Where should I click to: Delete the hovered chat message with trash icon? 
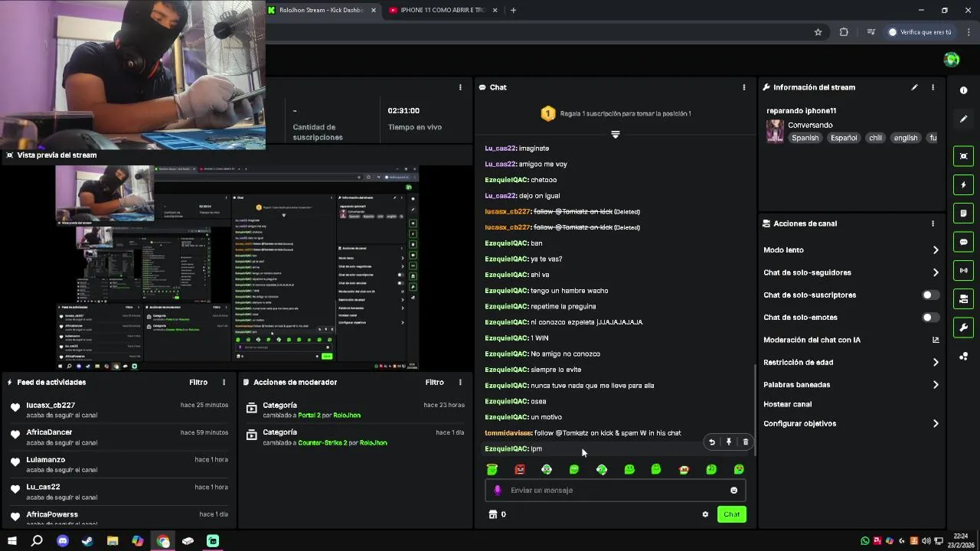click(x=746, y=442)
